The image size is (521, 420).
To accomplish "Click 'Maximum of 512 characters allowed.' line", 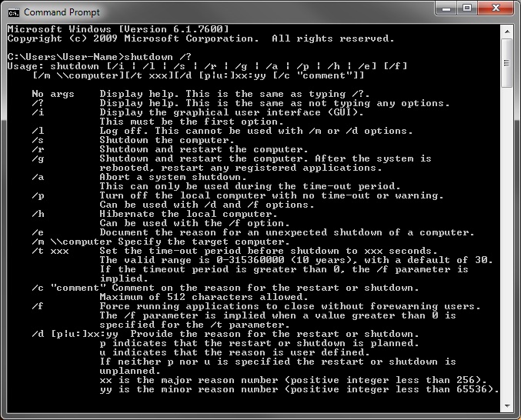I will click(204, 297).
